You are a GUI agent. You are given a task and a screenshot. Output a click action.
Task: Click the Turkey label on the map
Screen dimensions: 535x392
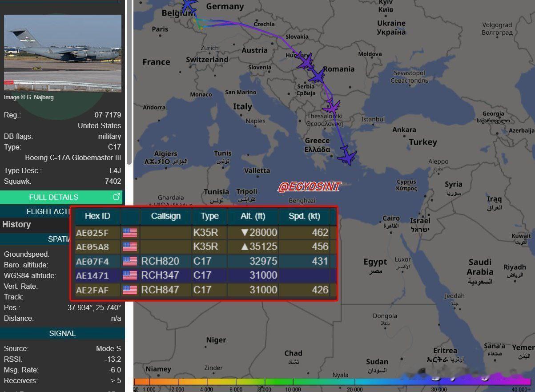pyautogui.click(x=422, y=142)
